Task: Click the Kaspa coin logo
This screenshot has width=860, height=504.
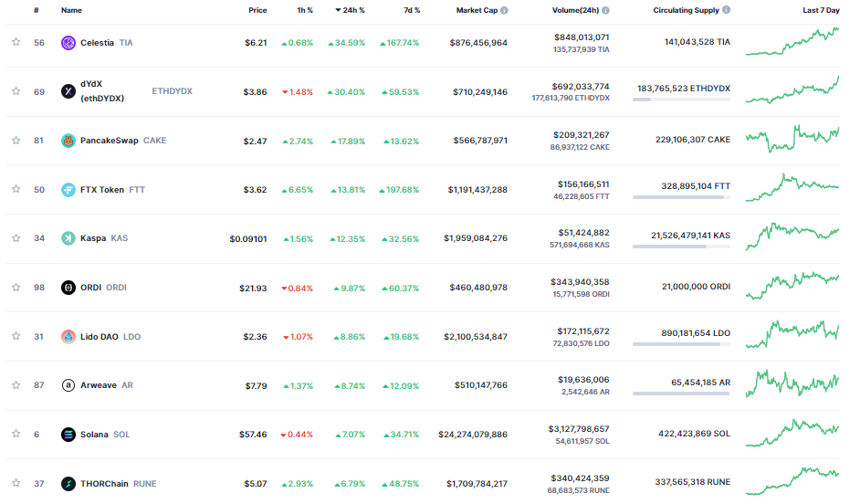Action: click(68, 238)
